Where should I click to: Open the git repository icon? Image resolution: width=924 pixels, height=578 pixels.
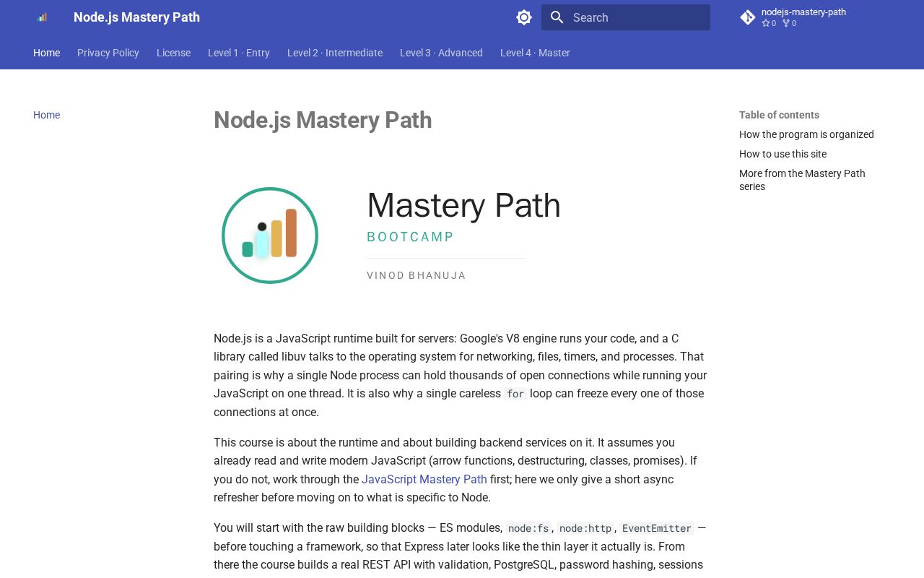click(748, 17)
